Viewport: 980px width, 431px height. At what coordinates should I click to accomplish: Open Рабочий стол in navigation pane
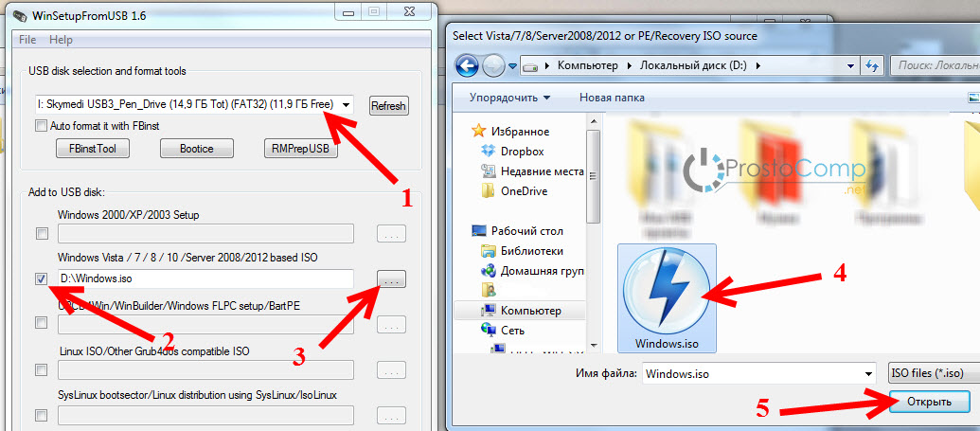[526, 231]
